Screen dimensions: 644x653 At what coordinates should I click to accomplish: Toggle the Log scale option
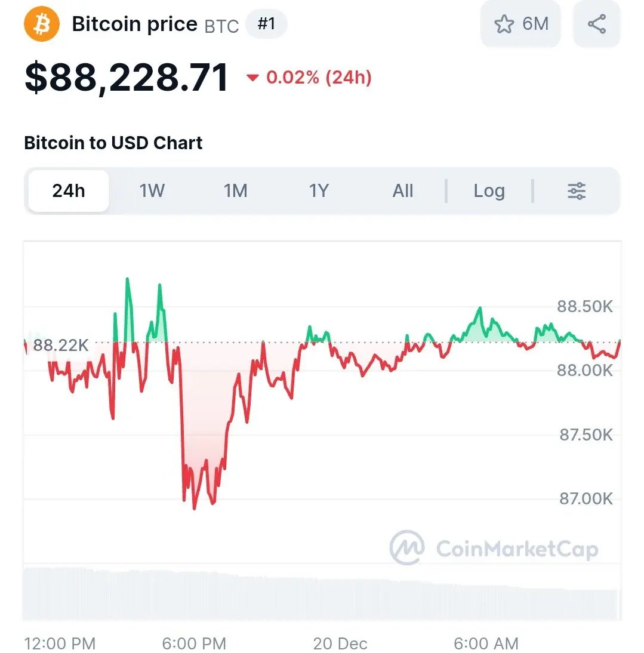[x=489, y=191]
